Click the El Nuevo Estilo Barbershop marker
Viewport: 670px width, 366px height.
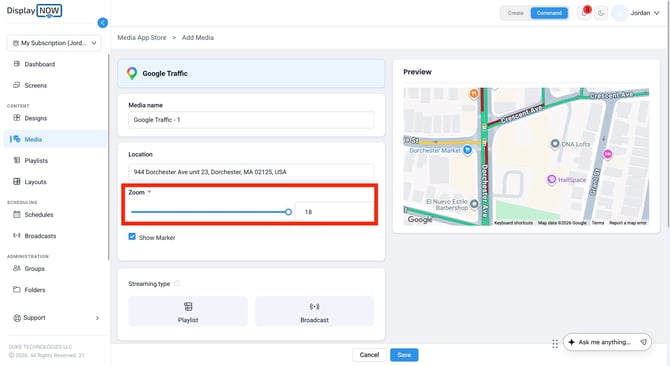tap(474, 204)
